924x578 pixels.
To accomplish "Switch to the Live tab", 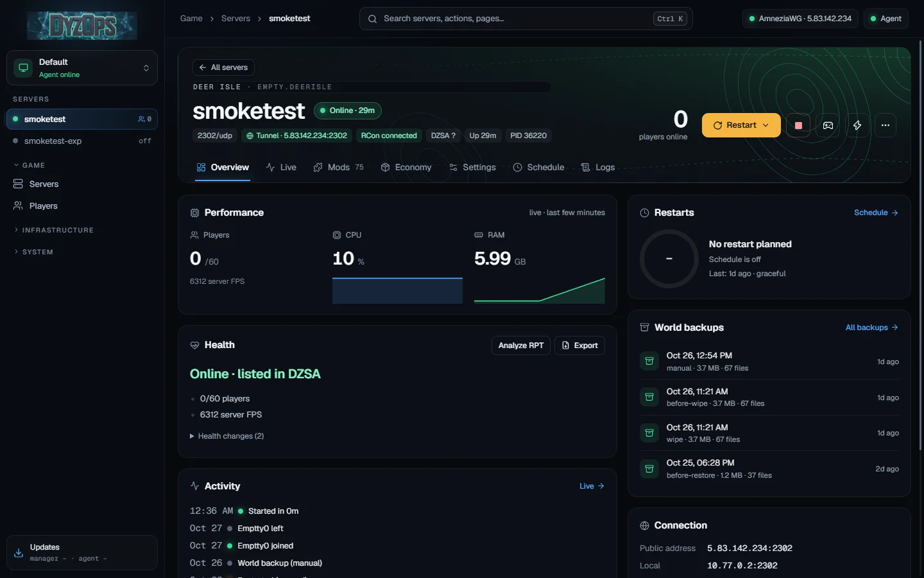I will 281,167.
